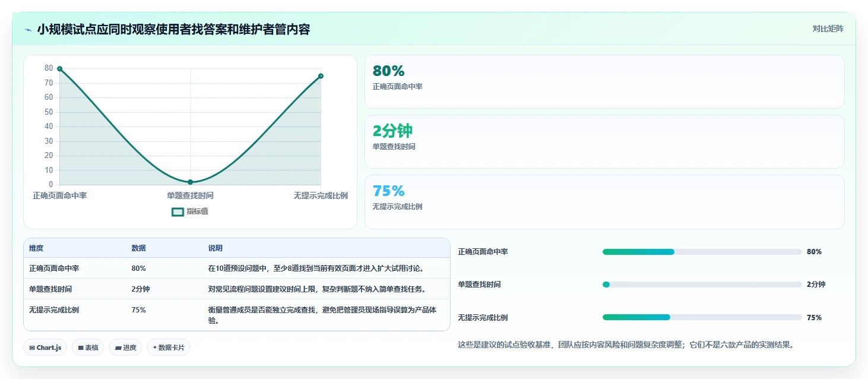Click 单题查找时间 label in the 2分钟 card
The height and width of the screenshot is (379, 868).
[x=394, y=147]
